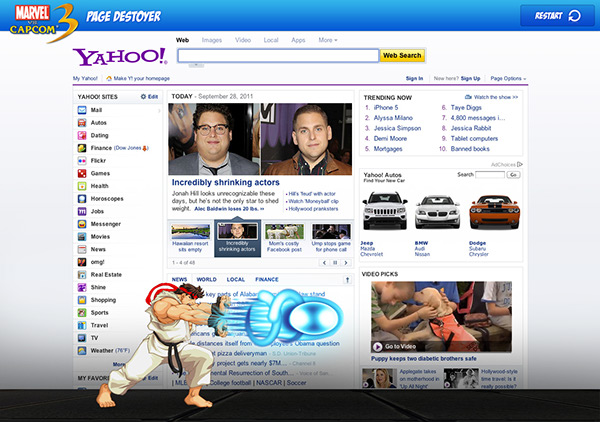The image size is (600, 422).
Task: Click the main Yahoo search field
Action: (x=278, y=56)
